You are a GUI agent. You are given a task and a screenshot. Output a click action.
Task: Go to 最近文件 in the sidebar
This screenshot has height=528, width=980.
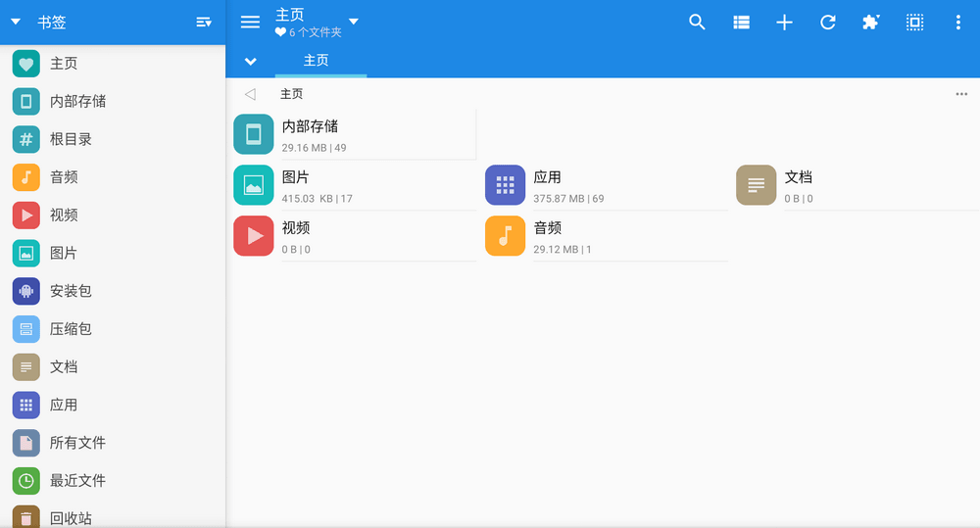point(77,481)
